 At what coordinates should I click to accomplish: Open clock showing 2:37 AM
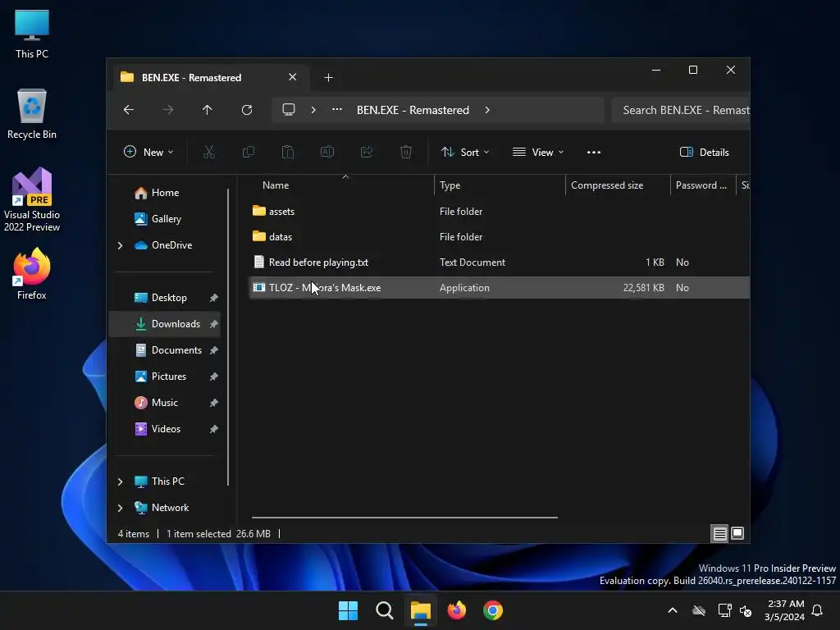[785, 610]
